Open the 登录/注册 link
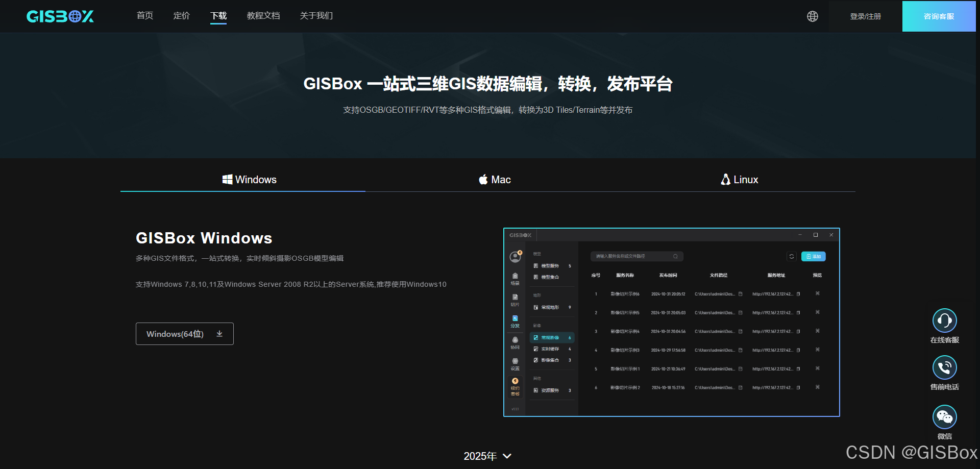 pyautogui.click(x=866, y=16)
